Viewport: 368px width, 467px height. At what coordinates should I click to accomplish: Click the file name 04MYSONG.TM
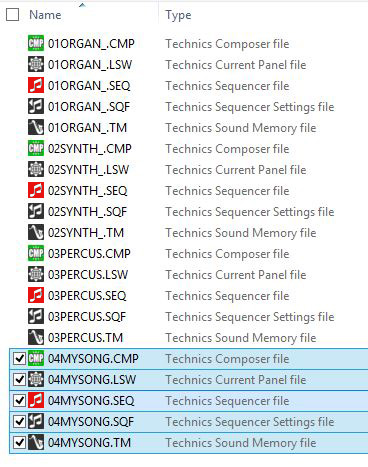tap(89, 443)
